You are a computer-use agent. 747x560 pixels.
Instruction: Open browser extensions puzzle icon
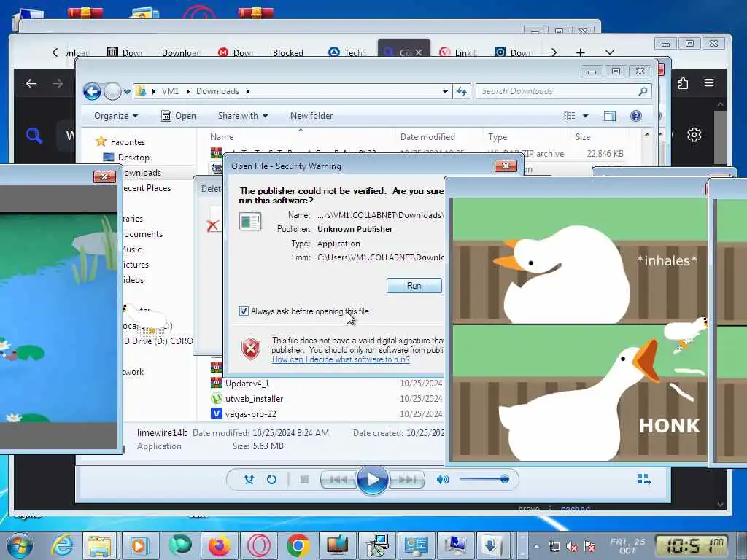pyautogui.click(x=683, y=83)
